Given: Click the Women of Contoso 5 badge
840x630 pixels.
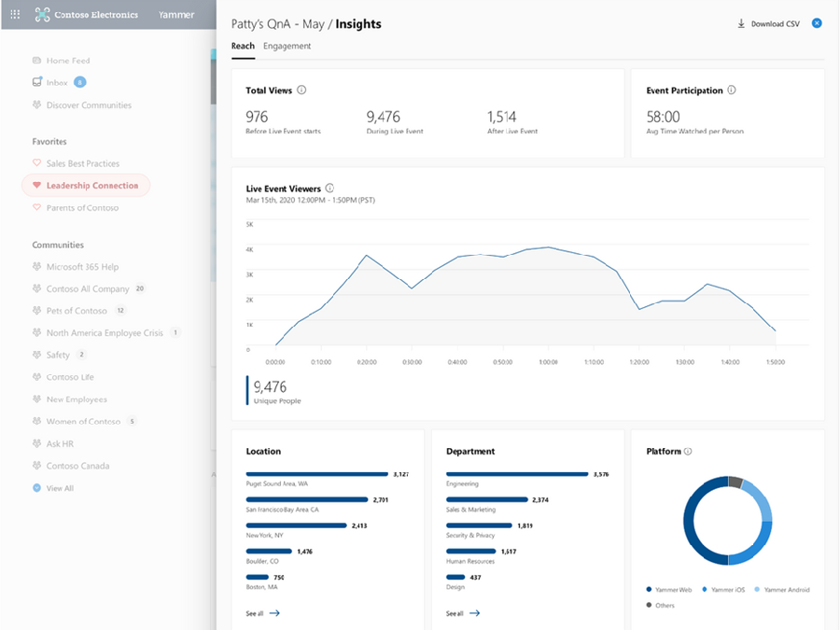Looking at the screenshot, I should tap(132, 421).
